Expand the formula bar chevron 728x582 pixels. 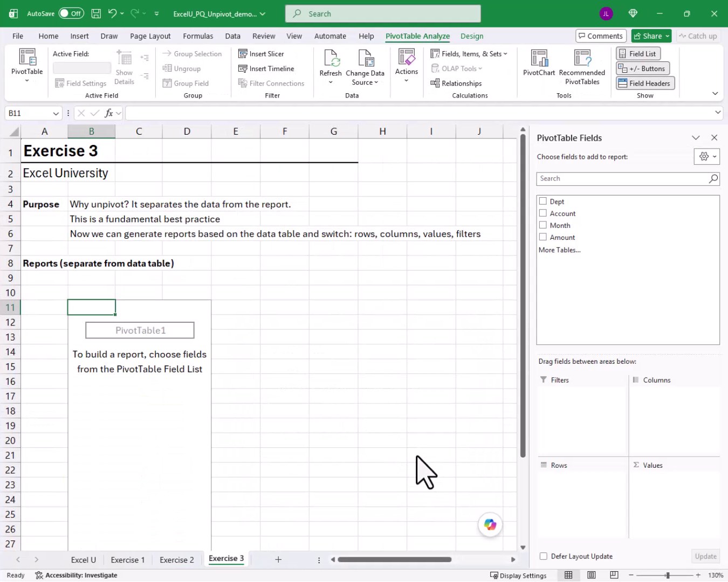coord(718,113)
